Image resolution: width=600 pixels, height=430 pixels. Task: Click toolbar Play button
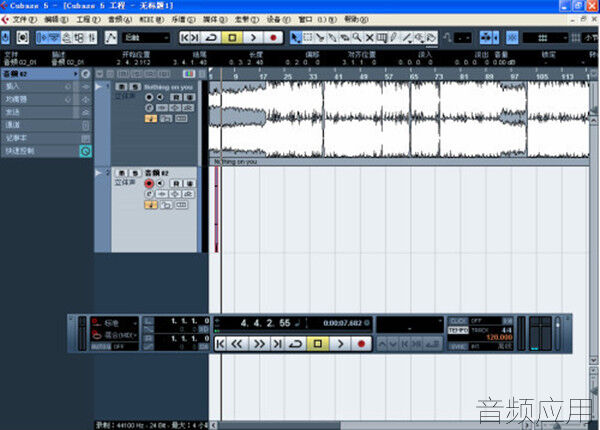[253, 37]
